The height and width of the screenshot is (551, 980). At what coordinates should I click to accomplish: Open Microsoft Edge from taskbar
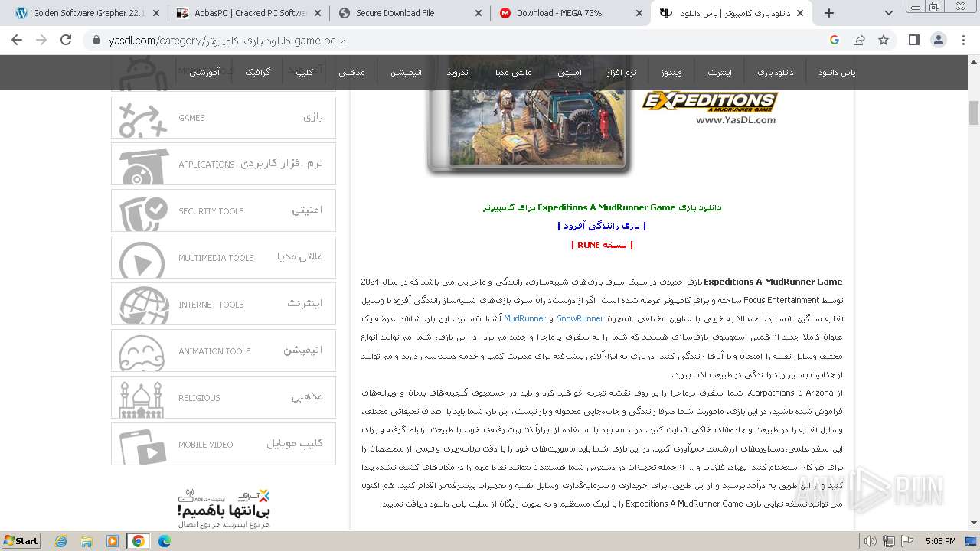(164, 541)
